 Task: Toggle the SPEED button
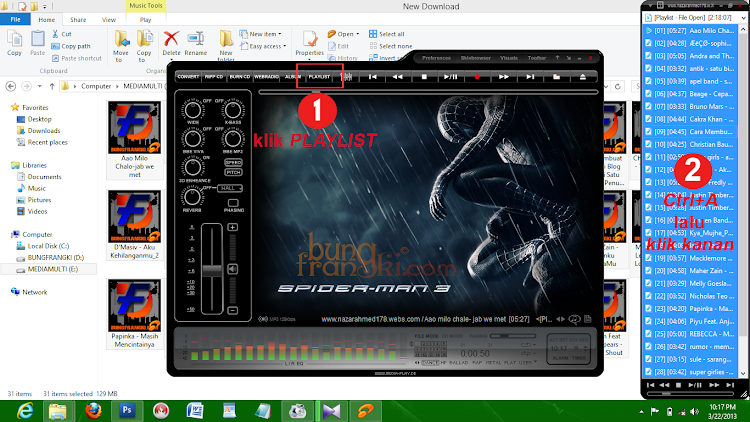coord(233,163)
